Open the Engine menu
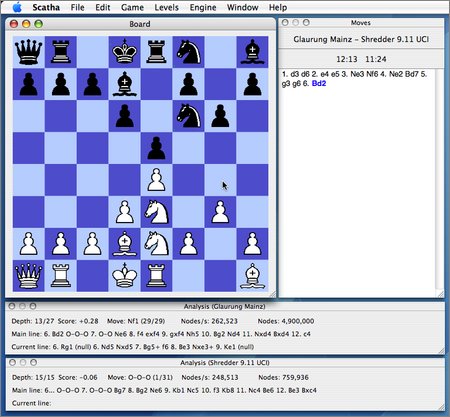The height and width of the screenshot is (417, 450). pos(203,7)
